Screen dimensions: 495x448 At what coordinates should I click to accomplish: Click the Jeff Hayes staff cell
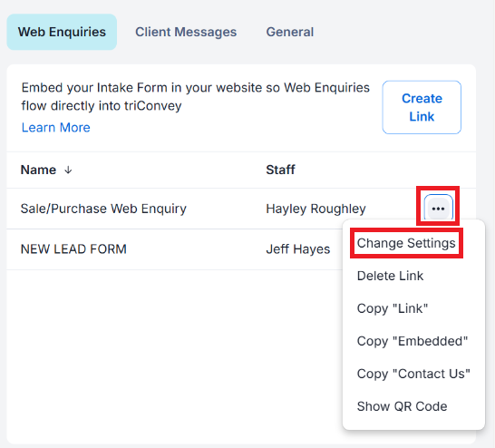pyautogui.click(x=298, y=249)
